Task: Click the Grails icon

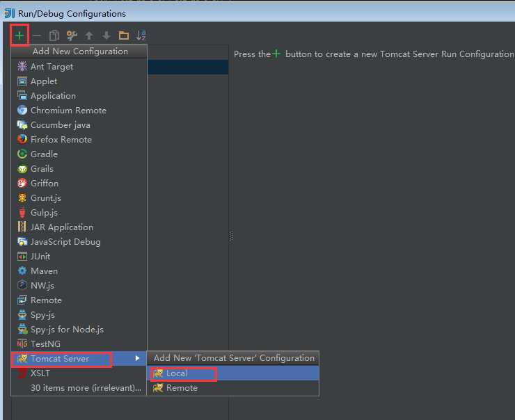Action: (x=22, y=169)
